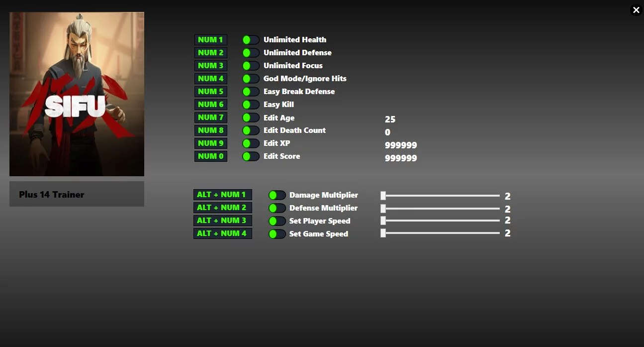Screen dimensions: 644x347
Task: Click the NUM 9 hotkey button
Action: click(211, 143)
